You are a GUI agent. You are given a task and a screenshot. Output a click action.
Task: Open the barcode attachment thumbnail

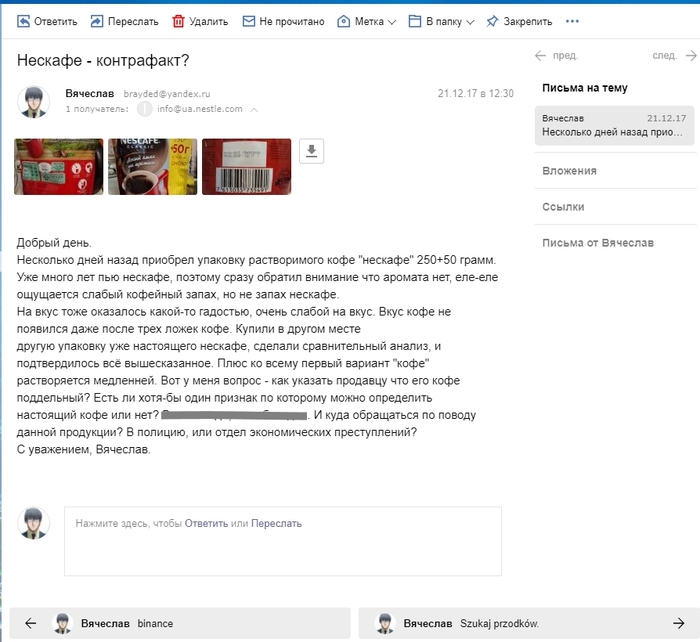(246, 165)
